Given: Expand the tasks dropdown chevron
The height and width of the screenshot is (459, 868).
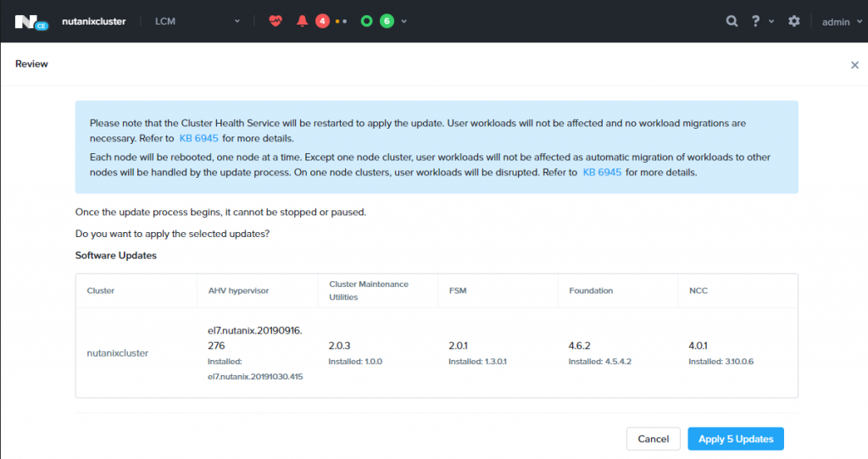Looking at the screenshot, I should point(404,21).
